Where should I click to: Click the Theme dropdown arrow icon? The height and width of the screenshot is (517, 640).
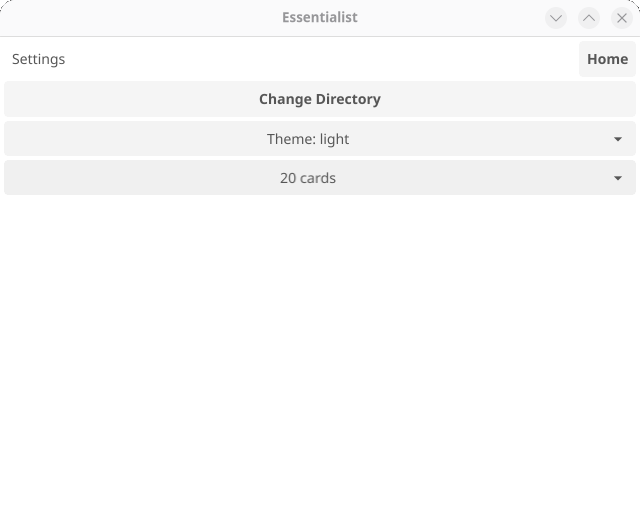618,139
